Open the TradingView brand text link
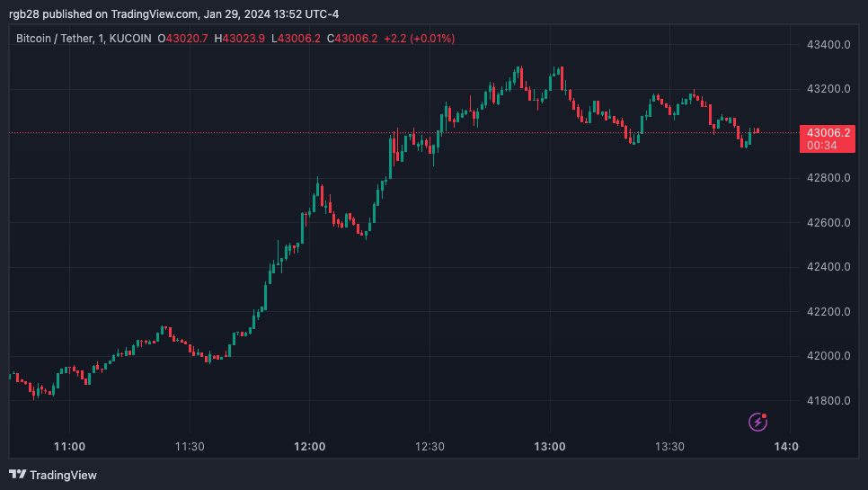Image resolution: width=868 pixels, height=490 pixels. 63,475
